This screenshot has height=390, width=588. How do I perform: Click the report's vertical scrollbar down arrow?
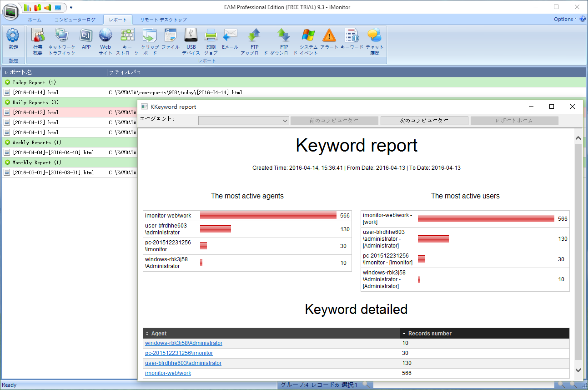(x=578, y=370)
